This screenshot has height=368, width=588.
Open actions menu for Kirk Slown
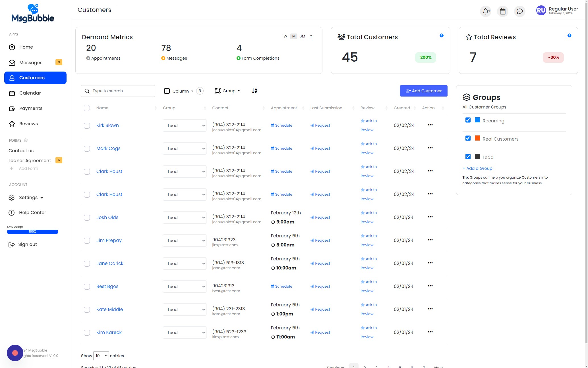click(x=430, y=125)
